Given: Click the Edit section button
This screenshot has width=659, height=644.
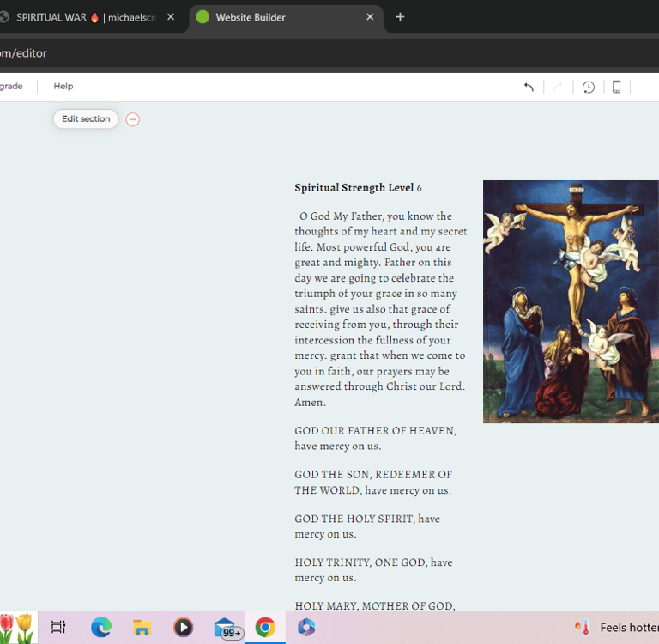Looking at the screenshot, I should point(86,119).
